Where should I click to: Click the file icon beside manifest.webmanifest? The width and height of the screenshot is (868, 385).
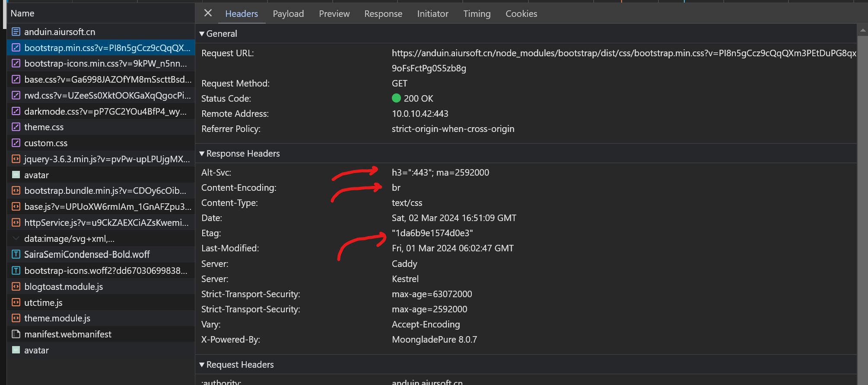tap(16, 334)
